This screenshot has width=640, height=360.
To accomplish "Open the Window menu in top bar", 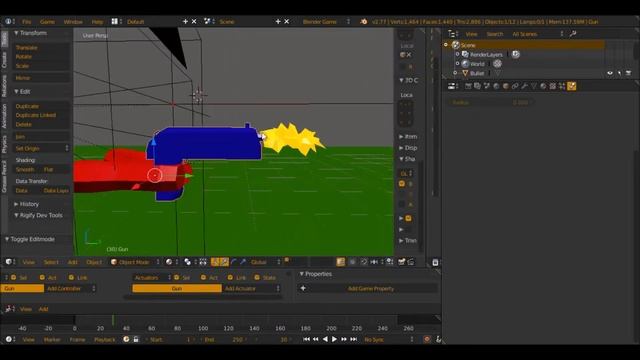I will 73,22.
